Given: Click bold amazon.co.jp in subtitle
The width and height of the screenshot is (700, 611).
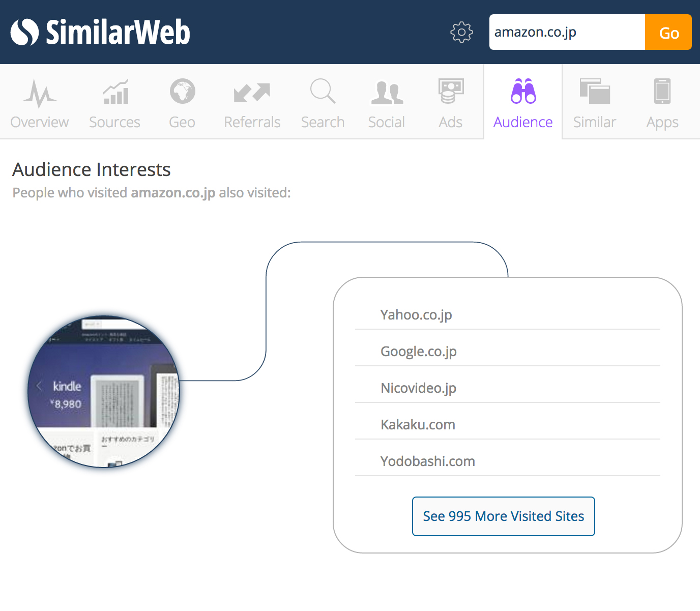Looking at the screenshot, I should click(173, 193).
